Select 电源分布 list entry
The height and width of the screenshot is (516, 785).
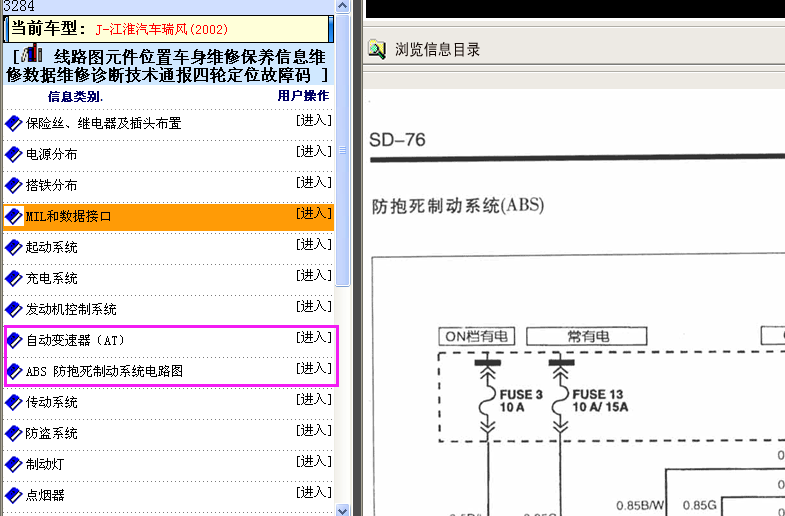coord(52,154)
